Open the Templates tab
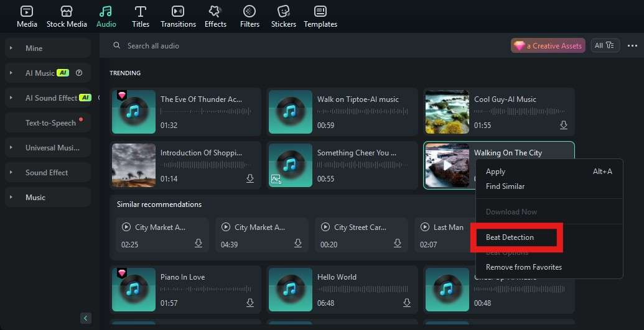This screenshot has height=330, width=644. pos(320,17)
